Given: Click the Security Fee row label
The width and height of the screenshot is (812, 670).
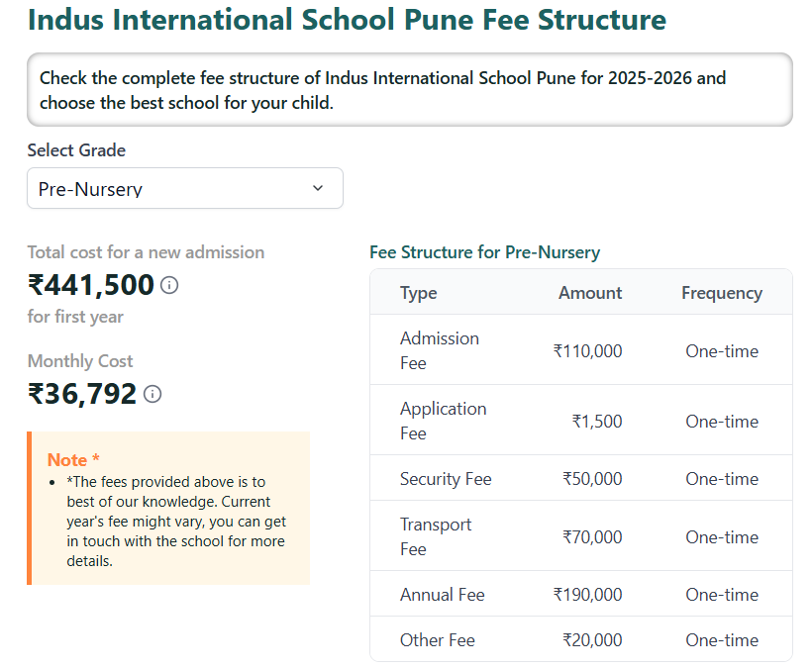Looking at the screenshot, I should point(446,479).
